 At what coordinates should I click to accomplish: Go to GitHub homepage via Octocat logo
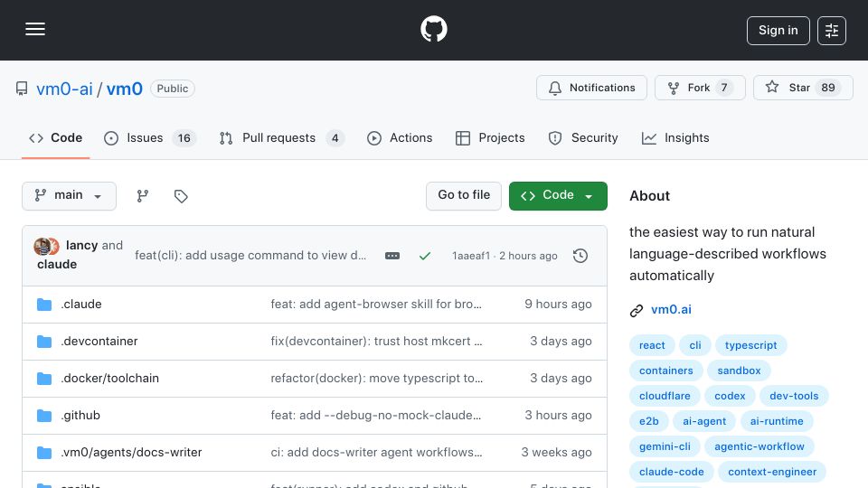coord(433,29)
